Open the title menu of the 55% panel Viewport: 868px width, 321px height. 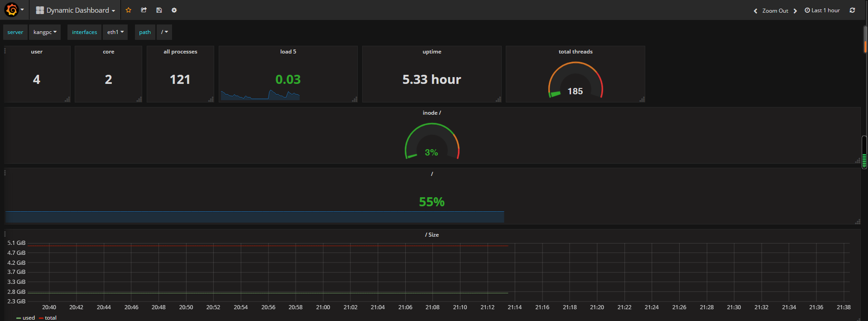(432, 174)
